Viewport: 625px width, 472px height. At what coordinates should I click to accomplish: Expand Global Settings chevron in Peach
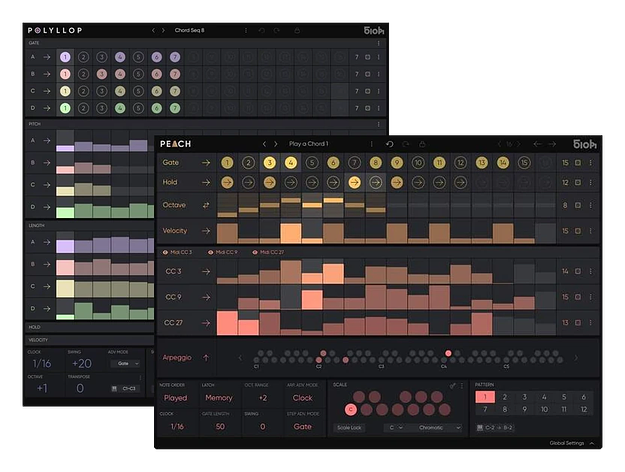point(592,443)
